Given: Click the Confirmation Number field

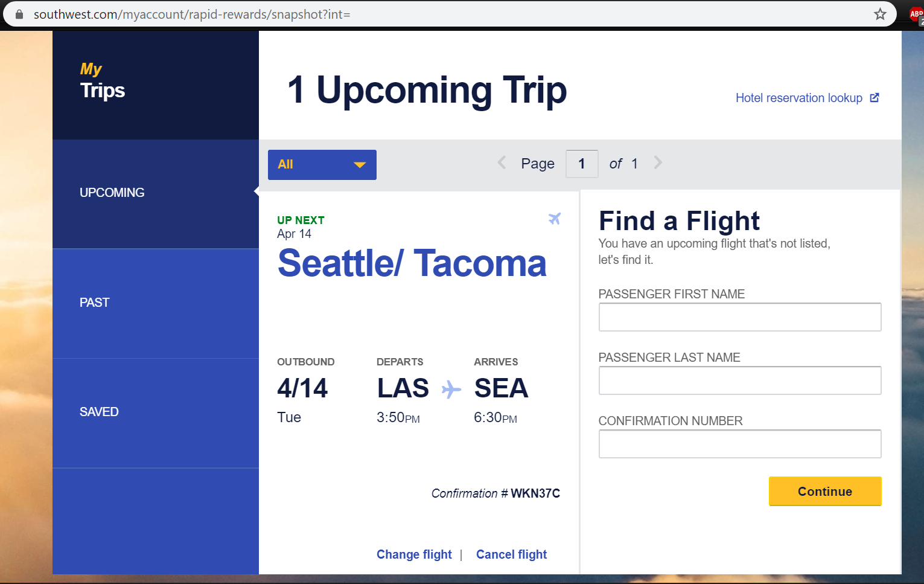Looking at the screenshot, I should [740, 444].
